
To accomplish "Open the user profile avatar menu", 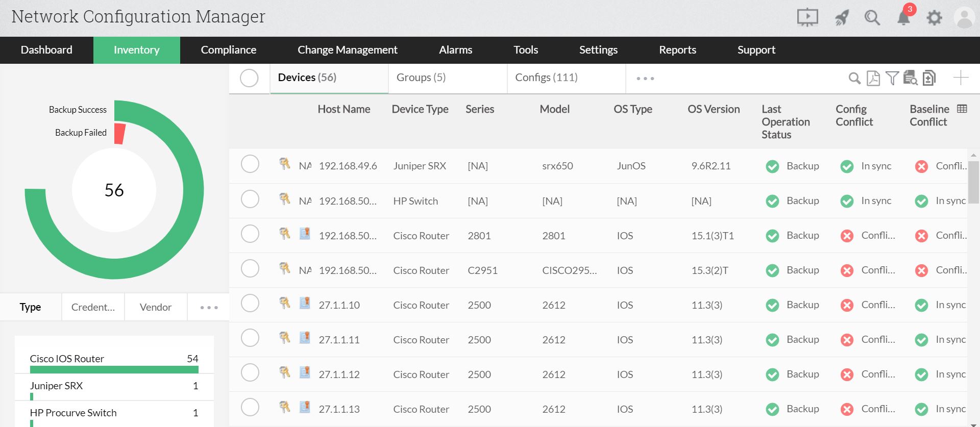I will coord(964,18).
